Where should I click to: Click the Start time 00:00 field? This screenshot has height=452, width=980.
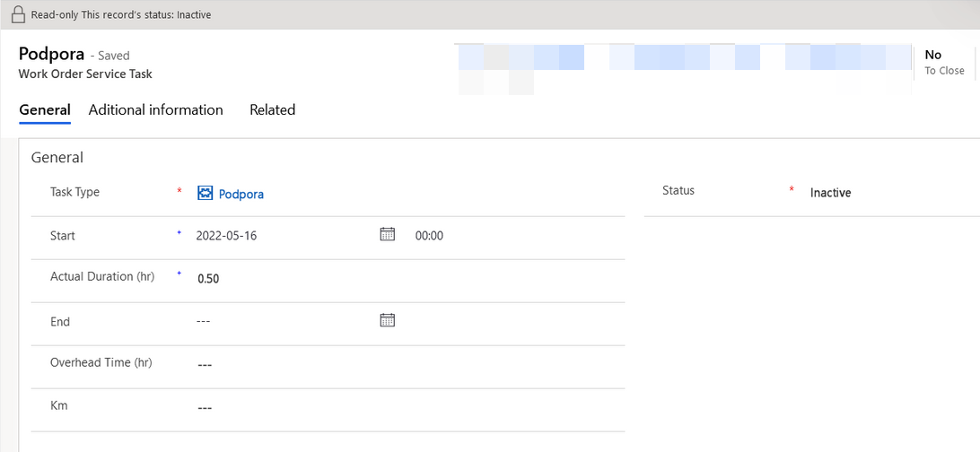click(x=429, y=236)
